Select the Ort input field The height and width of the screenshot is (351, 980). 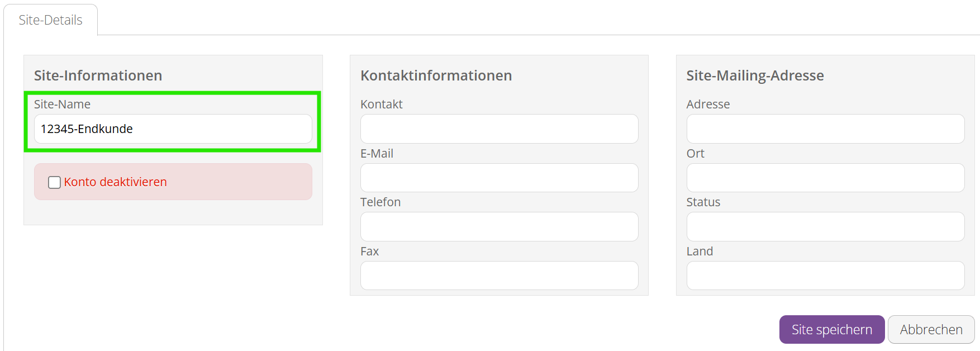click(825, 178)
